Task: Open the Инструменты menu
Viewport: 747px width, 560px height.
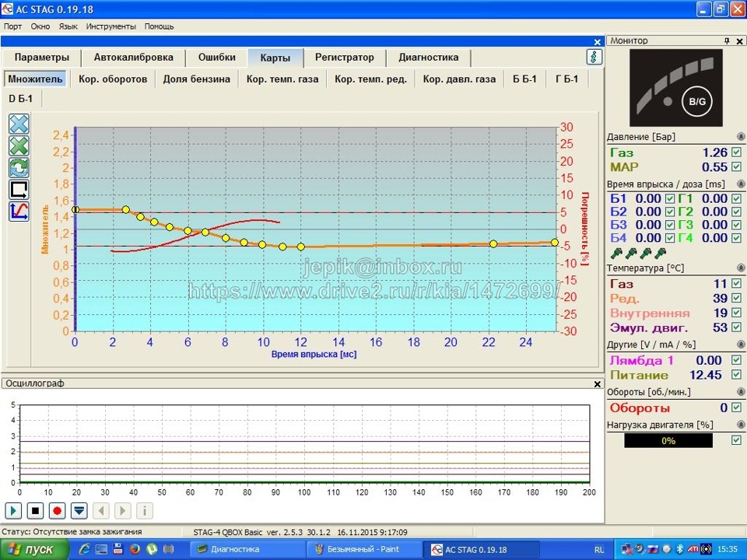Action: coord(111,26)
